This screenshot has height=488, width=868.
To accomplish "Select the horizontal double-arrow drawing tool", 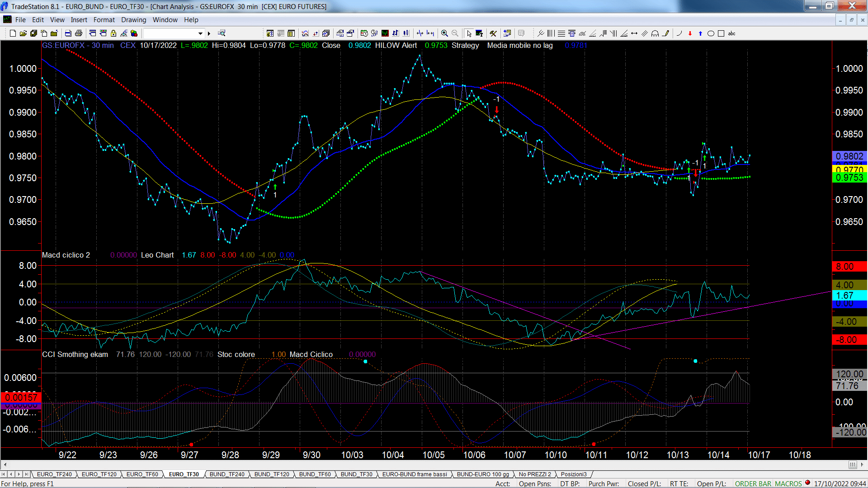I will click(x=634, y=33).
